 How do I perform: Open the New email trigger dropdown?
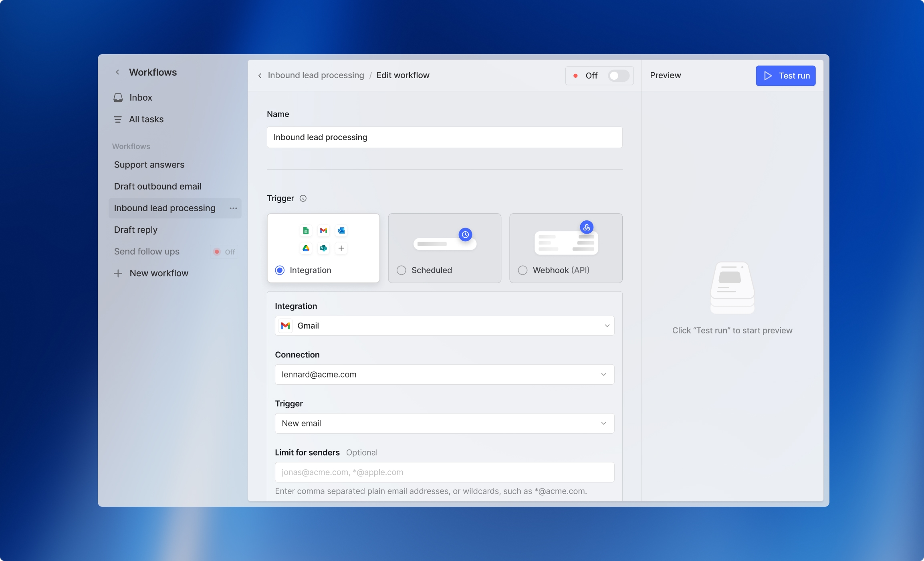pyautogui.click(x=444, y=423)
